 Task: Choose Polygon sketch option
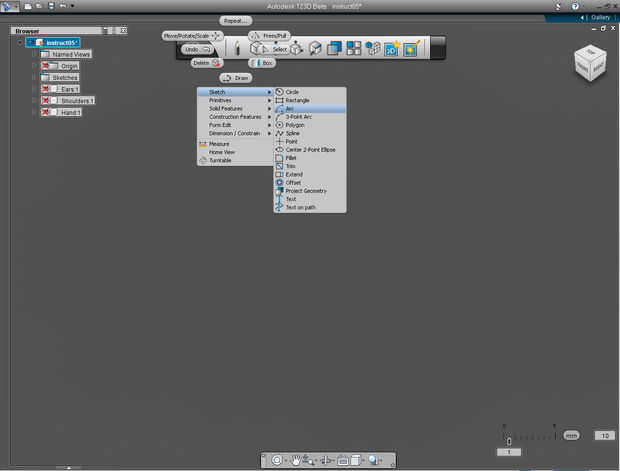point(310,125)
